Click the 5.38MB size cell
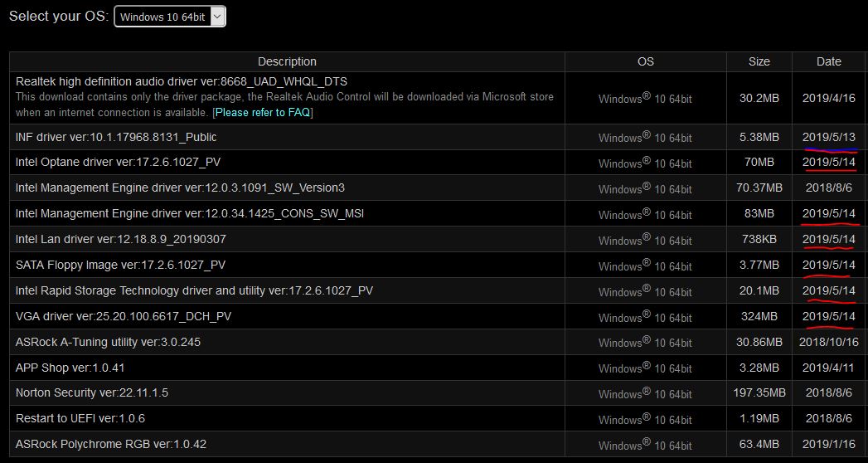 tap(759, 138)
